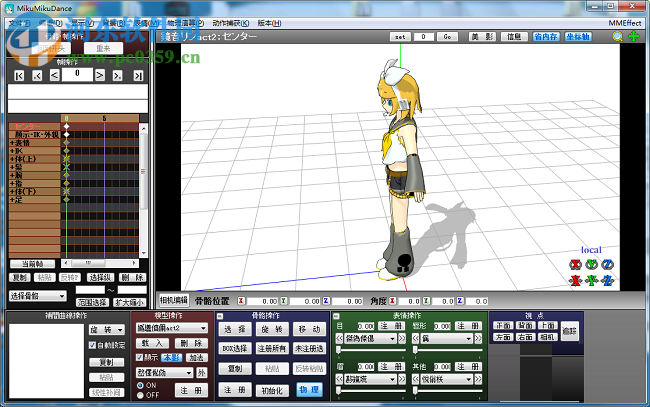Click the current frame number field
Screen dimensions: 650x407
pyautogui.click(x=77, y=75)
